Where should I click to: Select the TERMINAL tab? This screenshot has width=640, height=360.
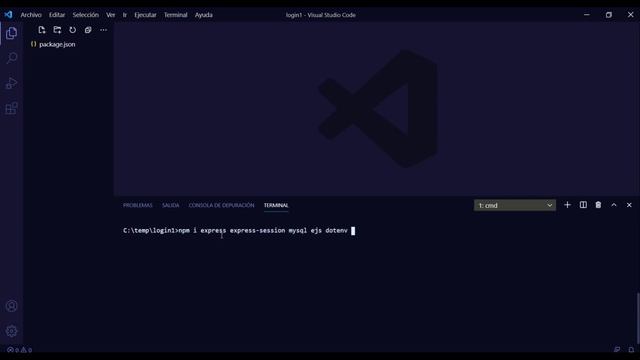point(276,205)
